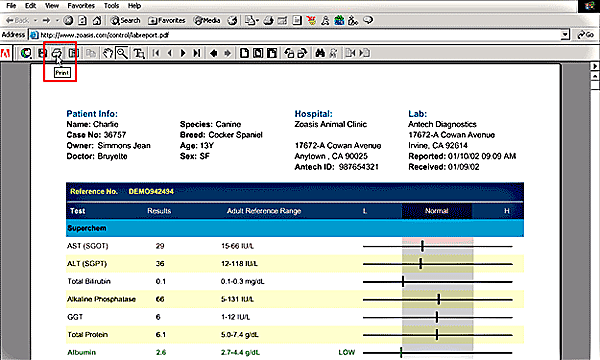Viewport: 600px width, 360px height.
Task: Open the View menu
Action: click(x=52, y=6)
